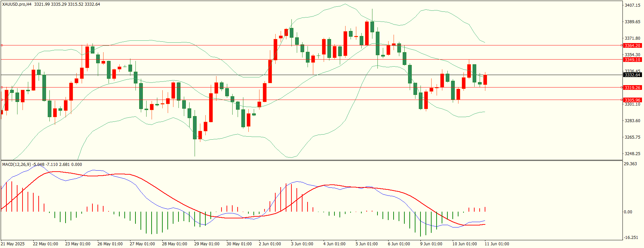The width and height of the screenshot is (644, 248).
Task: Click the 3 Jun 01:00 time label
Action: 302,244
